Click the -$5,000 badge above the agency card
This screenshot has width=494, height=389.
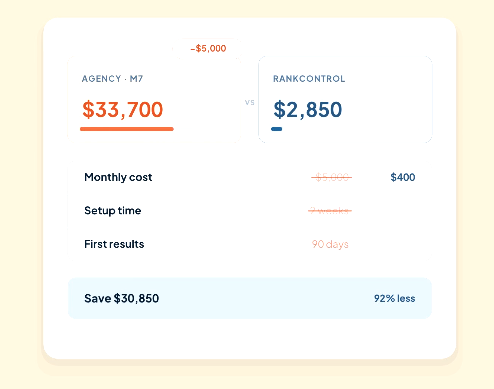(x=208, y=49)
